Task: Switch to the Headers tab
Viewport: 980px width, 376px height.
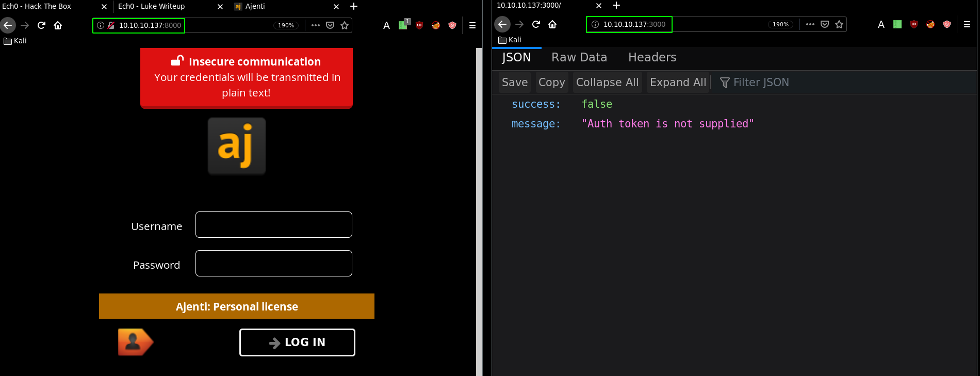Action: coord(652,57)
